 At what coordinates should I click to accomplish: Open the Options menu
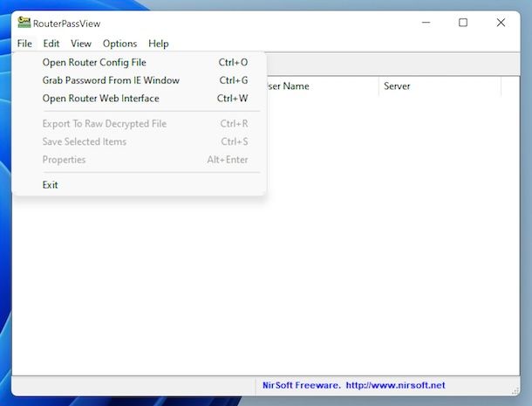(119, 44)
